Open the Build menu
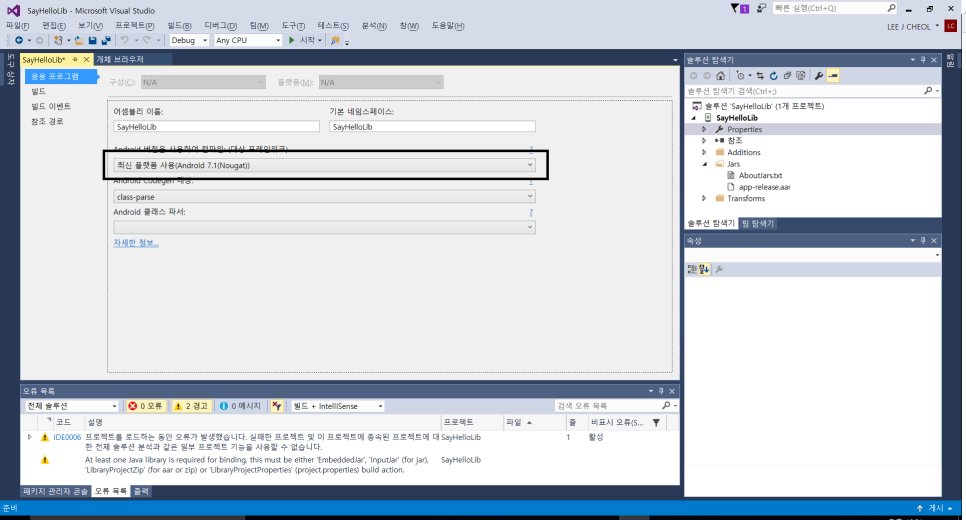Viewport: 966px width, 520px height. [179, 26]
